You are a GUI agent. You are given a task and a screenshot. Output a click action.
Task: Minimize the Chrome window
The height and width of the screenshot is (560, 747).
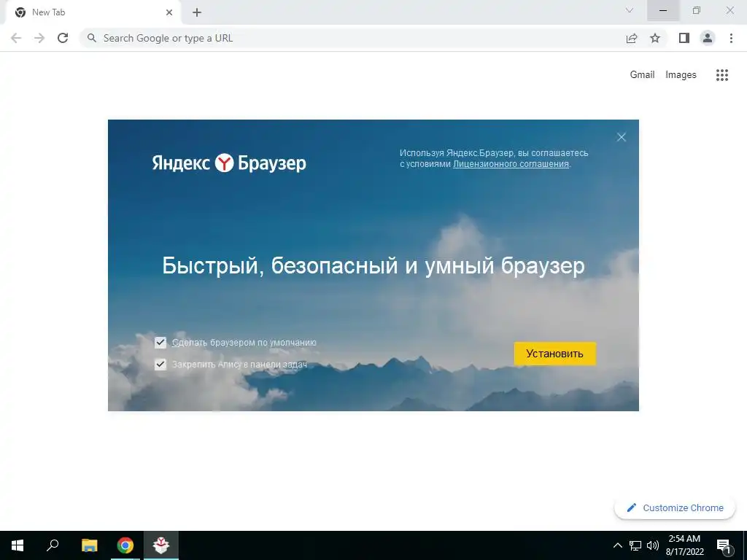pos(663,10)
